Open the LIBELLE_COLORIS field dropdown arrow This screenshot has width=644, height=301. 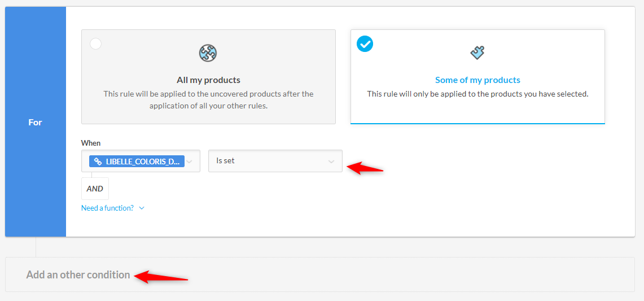click(190, 162)
